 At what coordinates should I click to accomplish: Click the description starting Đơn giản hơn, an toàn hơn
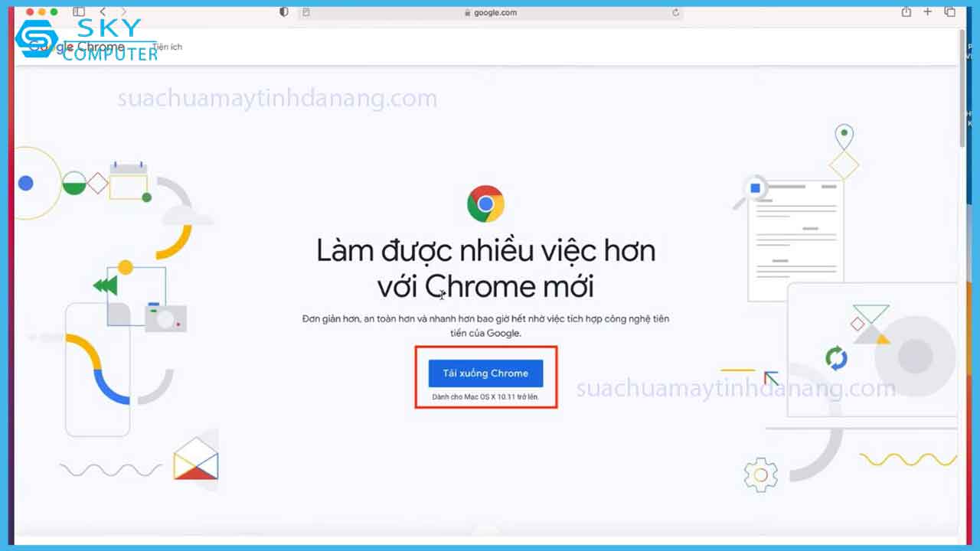point(485,326)
